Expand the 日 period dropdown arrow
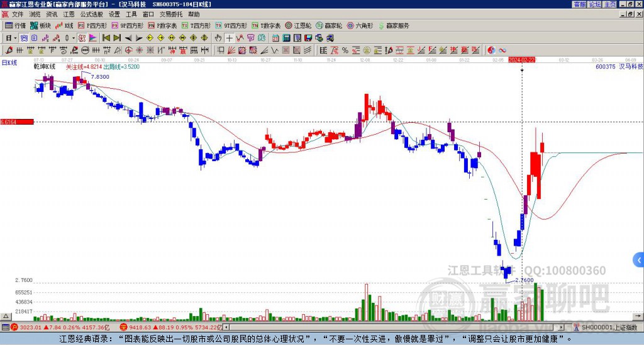 tap(16, 38)
